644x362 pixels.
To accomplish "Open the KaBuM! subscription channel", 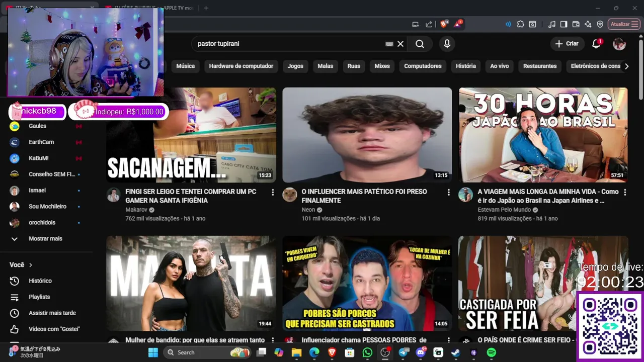I will coord(46,158).
